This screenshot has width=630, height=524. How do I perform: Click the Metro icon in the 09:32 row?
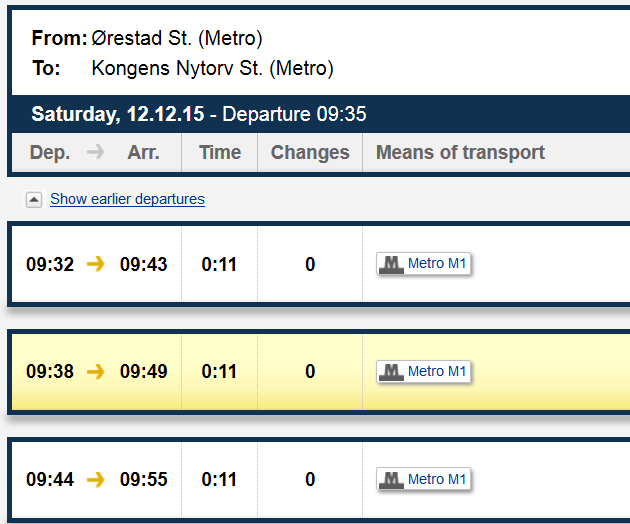coord(391,265)
